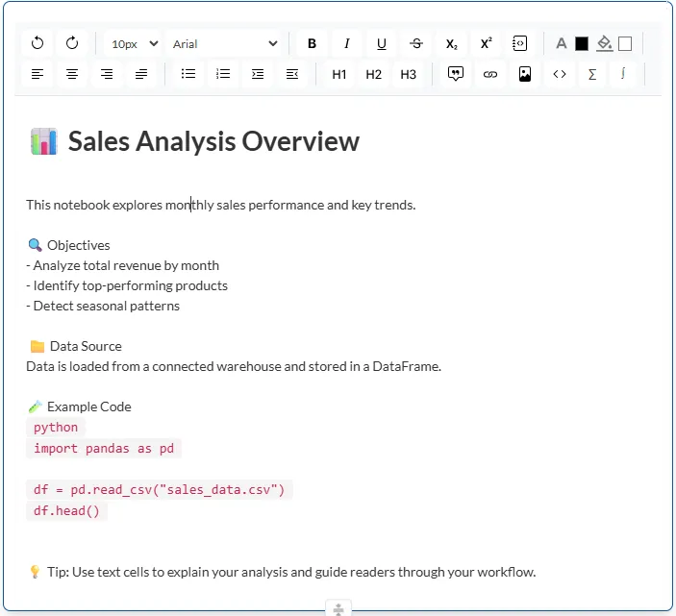
Task: Pick the black text color swatch
Action: coord(581,43)
